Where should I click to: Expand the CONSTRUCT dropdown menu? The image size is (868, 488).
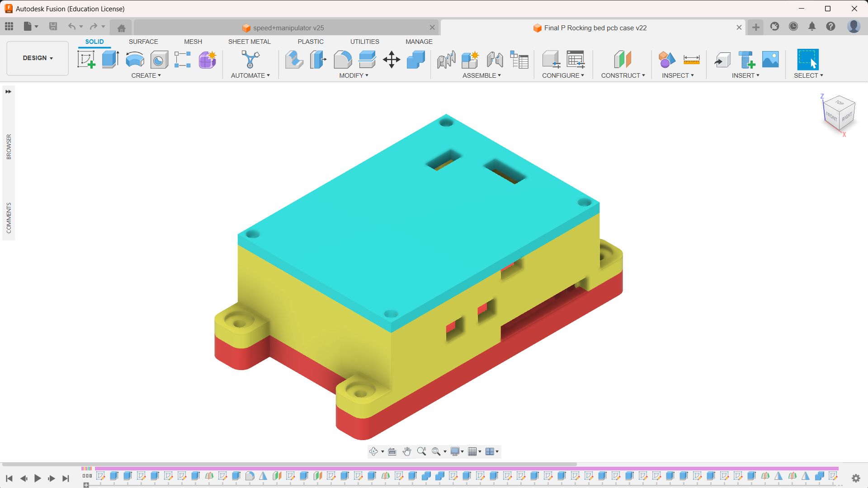pos(623,75)
